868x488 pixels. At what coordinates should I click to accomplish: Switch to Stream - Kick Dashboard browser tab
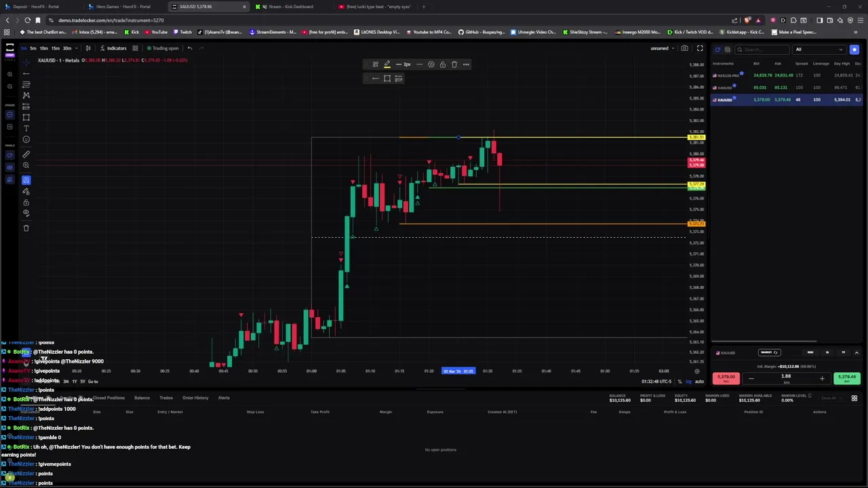coord(290,7)
